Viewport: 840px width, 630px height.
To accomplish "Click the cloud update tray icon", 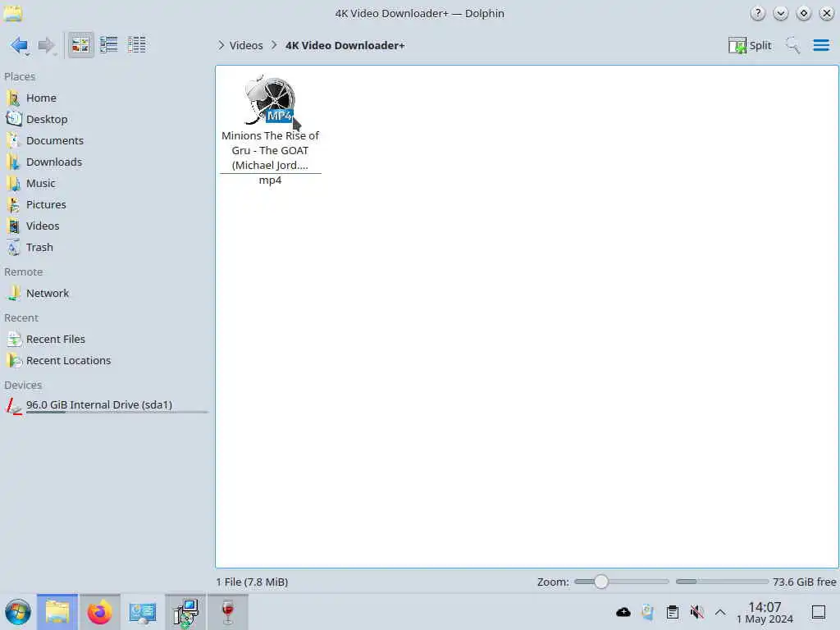I will click(623, 612).
